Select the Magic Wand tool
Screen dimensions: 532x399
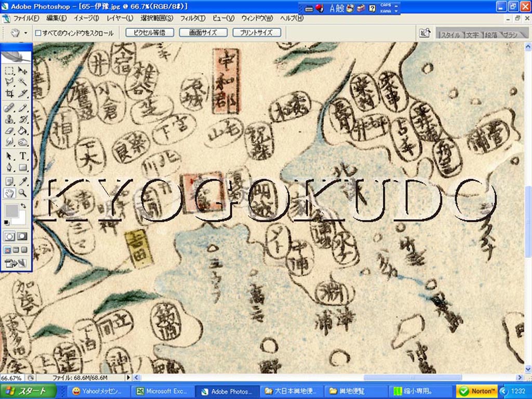pyautogui.click(x=22, y=82)
